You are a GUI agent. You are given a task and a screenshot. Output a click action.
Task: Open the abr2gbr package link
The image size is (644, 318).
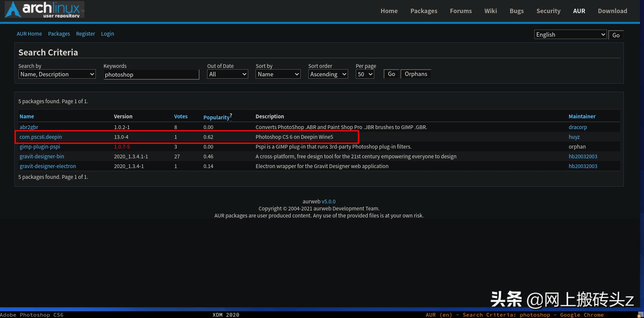tap(29, 127)
